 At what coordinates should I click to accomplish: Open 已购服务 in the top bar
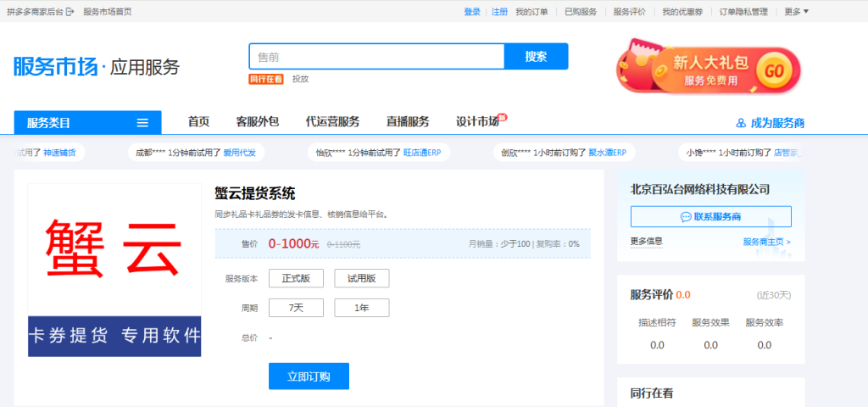tap(581, 12)
